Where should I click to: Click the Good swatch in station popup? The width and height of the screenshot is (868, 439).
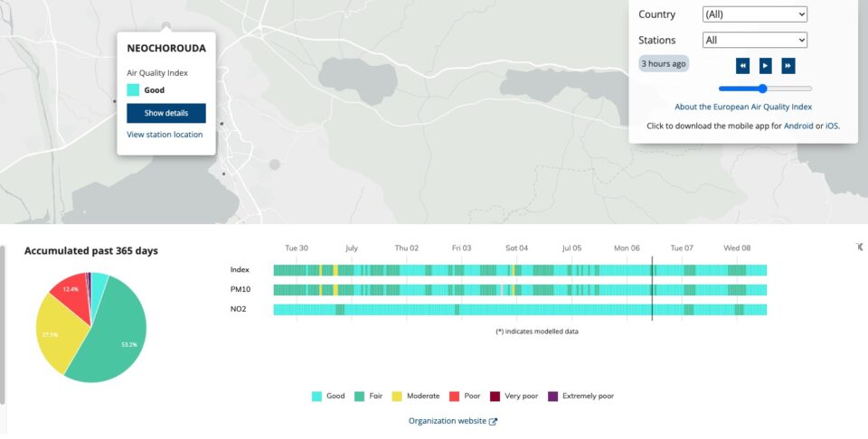(x=133, y=90)
